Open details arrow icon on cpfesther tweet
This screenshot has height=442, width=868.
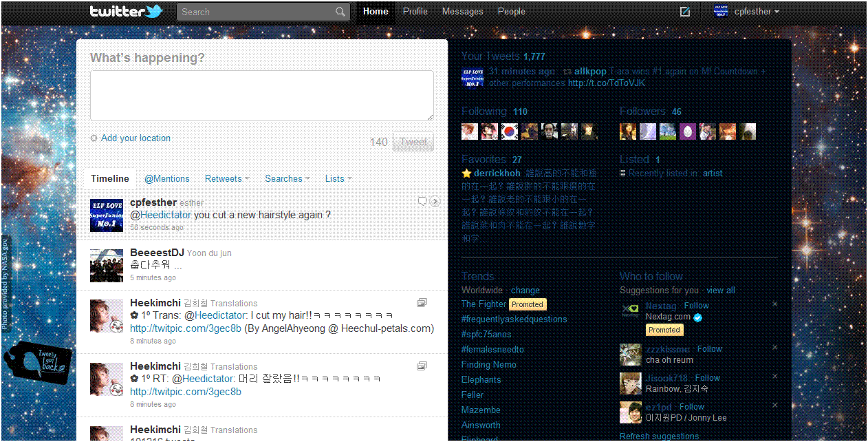pos(435,201)
